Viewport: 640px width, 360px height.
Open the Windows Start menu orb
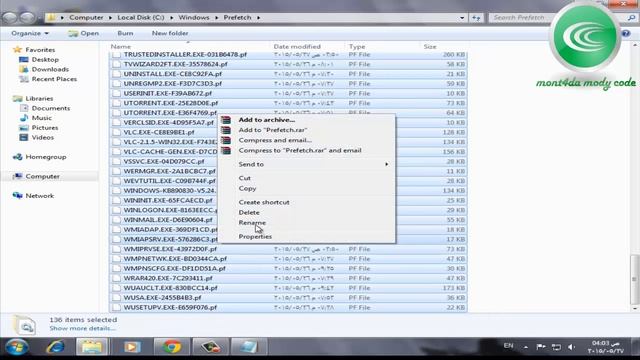pos(17,347)
